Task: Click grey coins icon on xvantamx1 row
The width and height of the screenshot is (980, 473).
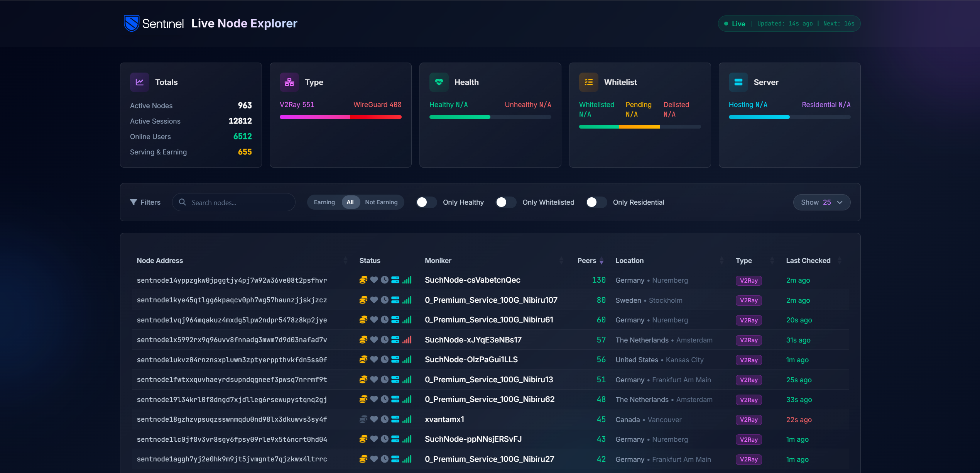Action: point(363,419)
